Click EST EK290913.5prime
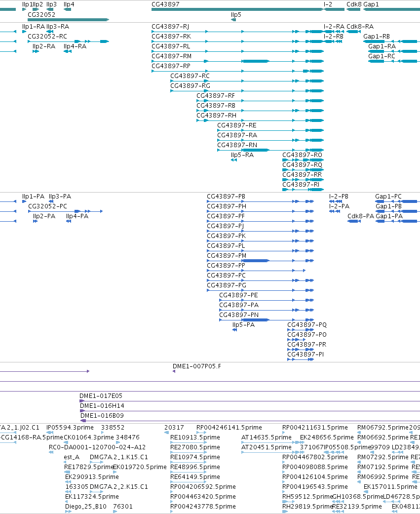Image resolution: width=420 pixels, height=514 pixels. coord(68,482)
